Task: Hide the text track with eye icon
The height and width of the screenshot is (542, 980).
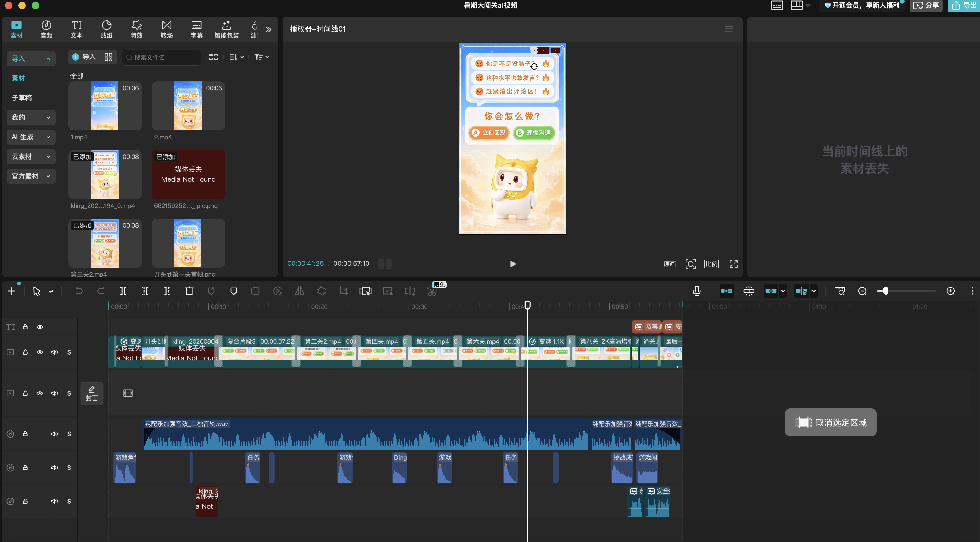Action: pyautogui.click(x=40, y=327)
